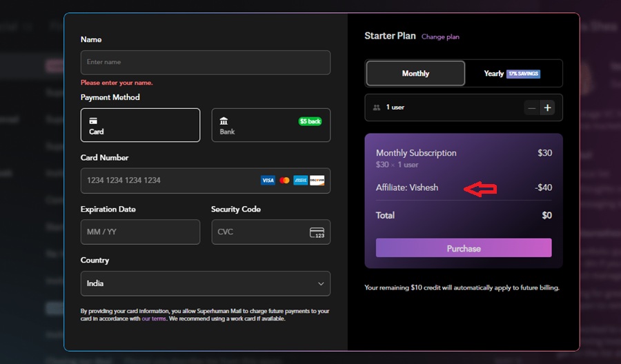This screenshot has width=621, height=364.
Task: Click the CVC card hint icon
Action: coord(317,232)
